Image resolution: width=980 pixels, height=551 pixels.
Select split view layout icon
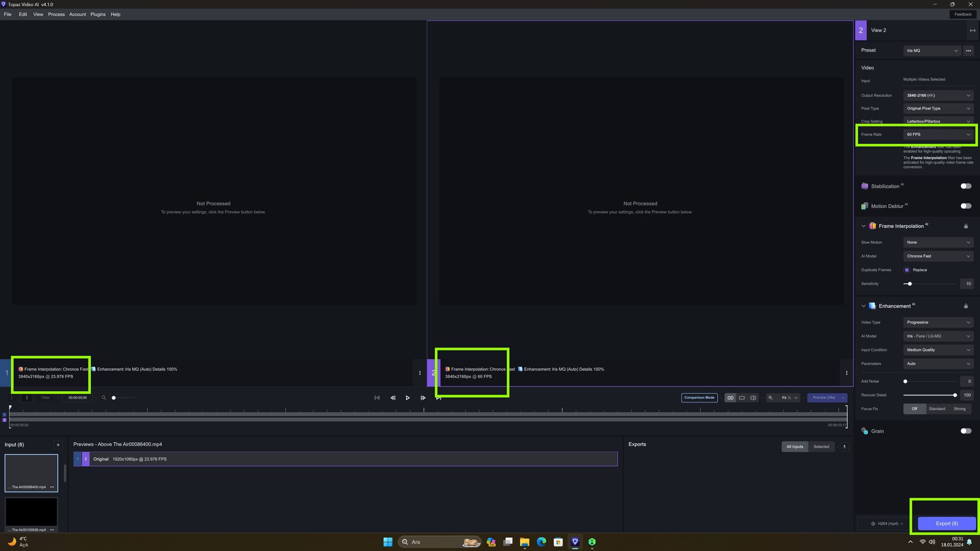click(x=753, y=398)
